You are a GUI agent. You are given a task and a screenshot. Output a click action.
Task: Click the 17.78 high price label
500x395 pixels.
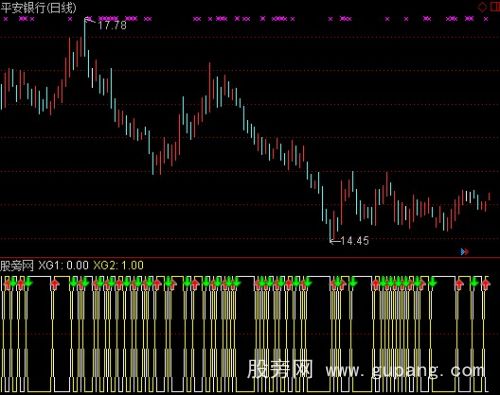click(x=112, y=25)
